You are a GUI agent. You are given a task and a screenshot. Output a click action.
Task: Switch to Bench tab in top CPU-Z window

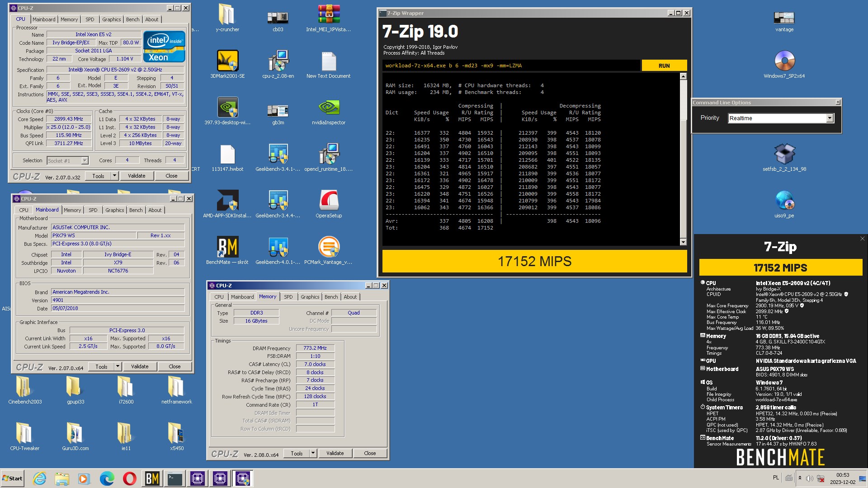coord(133,19)
